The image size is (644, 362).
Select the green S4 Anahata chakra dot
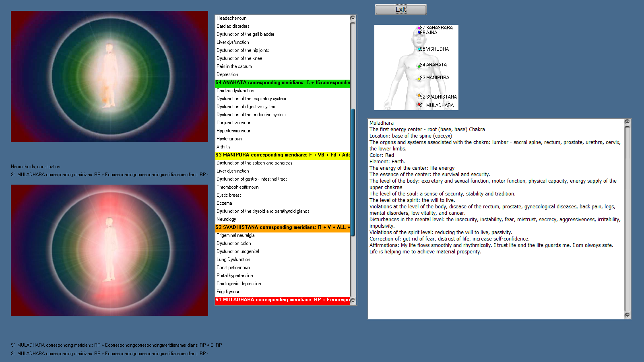419,66
